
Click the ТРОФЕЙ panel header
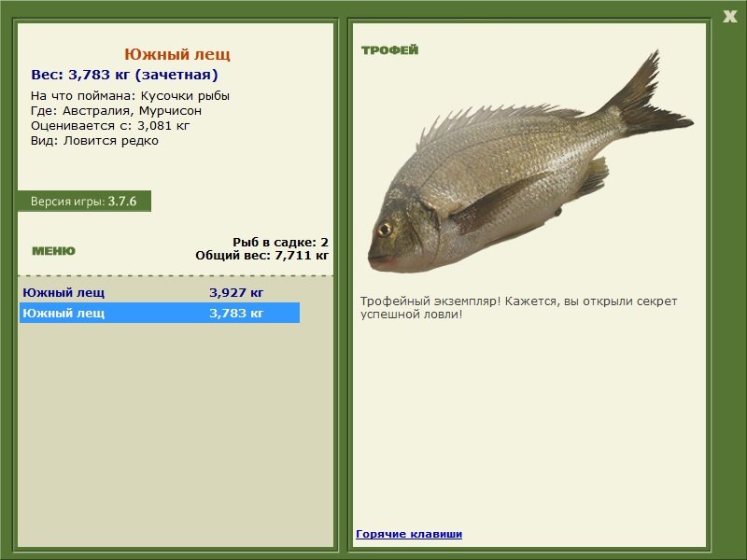388,47
